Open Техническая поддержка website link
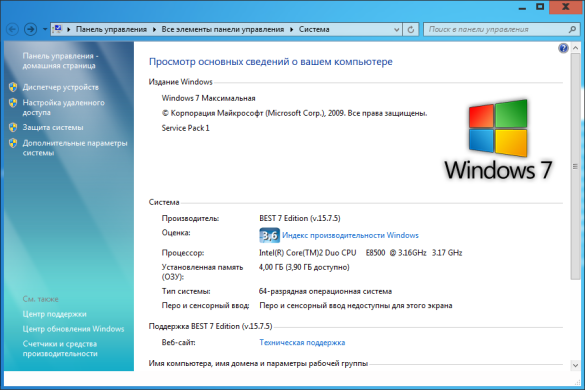Viewport: 585px width, 390px height. (x=302, y=343)
